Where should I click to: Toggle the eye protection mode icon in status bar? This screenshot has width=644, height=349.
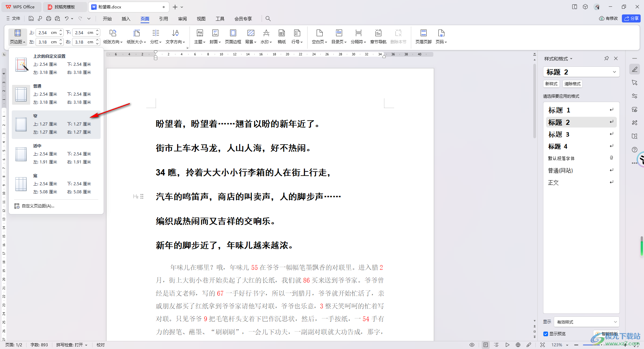[x=472, y=345]
